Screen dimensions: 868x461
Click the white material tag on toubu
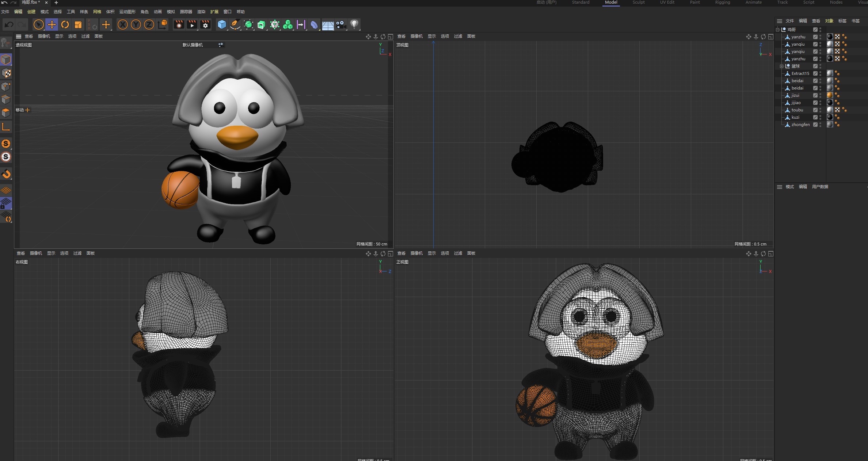[830, 110]
